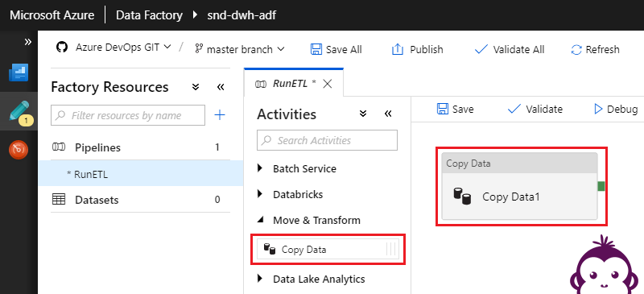Click the green output connector of Copy Data1
The width and height of the screenshot is (644, 294).
601,186
